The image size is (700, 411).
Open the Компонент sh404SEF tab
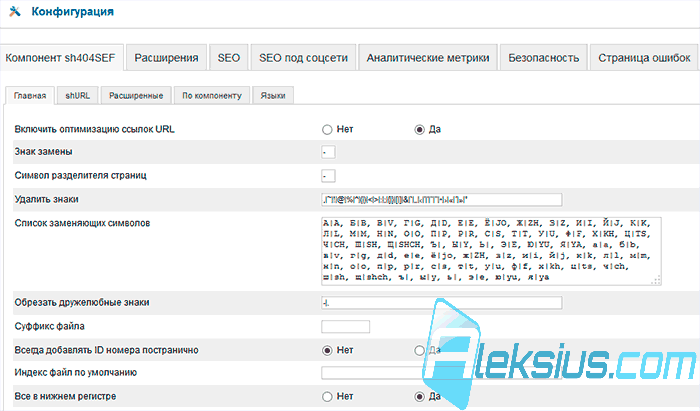point(60,58)
